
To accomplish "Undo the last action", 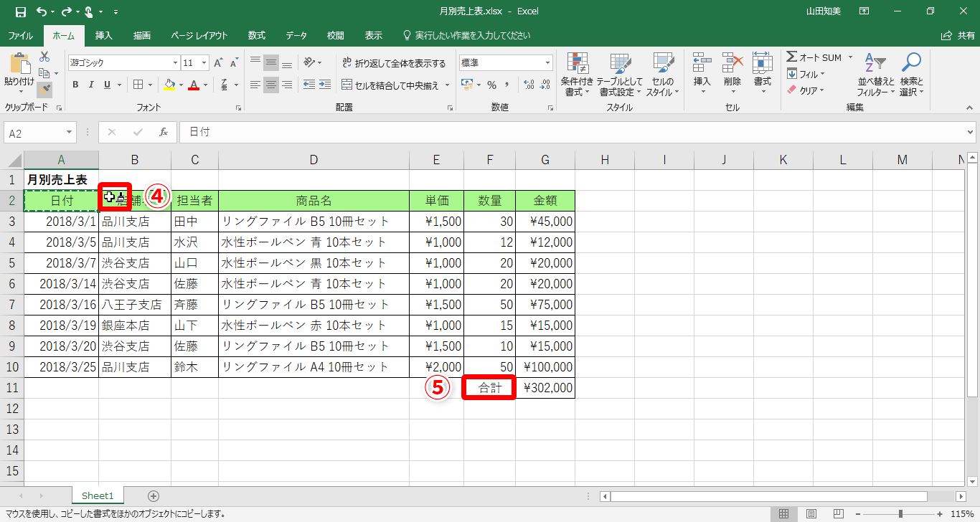I will pyautogui.click(x=42, y=11).
